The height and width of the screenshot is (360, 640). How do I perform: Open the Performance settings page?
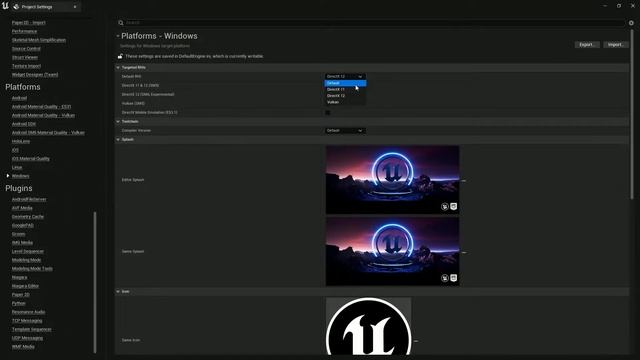[x=24, y=31]
